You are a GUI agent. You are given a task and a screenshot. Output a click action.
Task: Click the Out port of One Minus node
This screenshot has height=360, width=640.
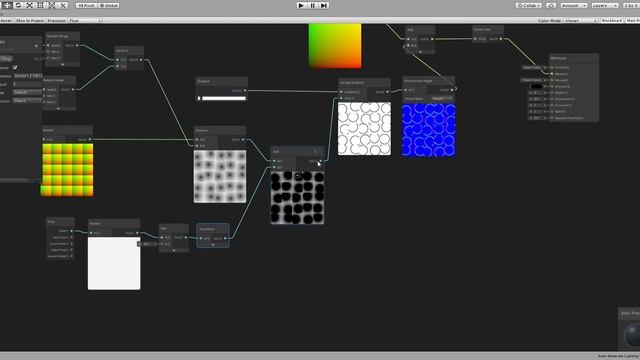tap(225, 238)
